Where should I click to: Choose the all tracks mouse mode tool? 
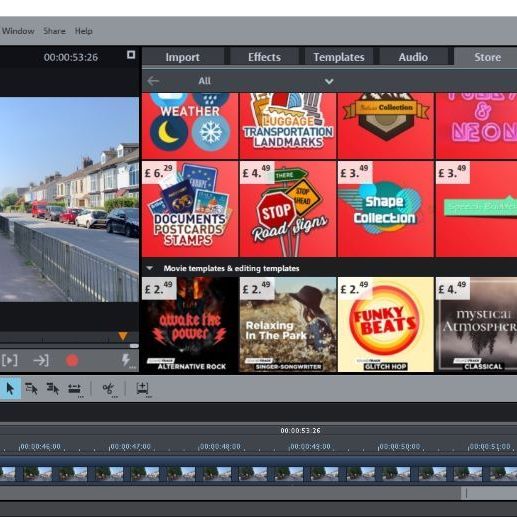pos(53,389)
